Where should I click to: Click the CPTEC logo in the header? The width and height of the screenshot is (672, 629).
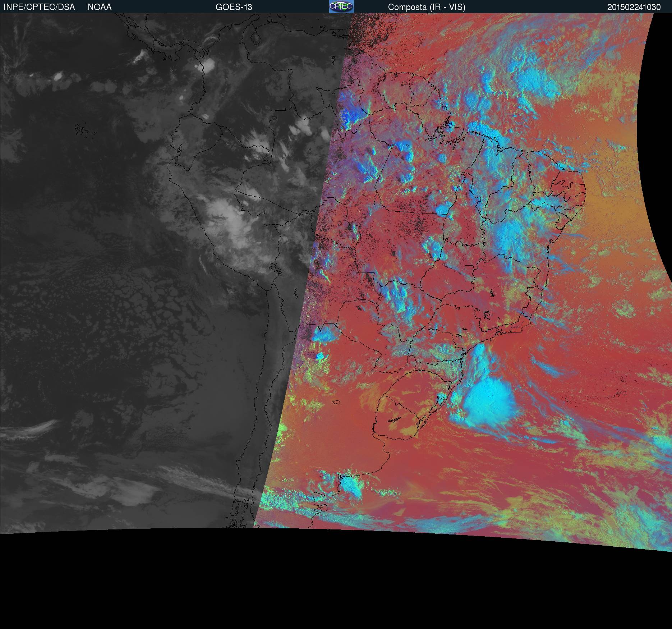click(341, 6)
